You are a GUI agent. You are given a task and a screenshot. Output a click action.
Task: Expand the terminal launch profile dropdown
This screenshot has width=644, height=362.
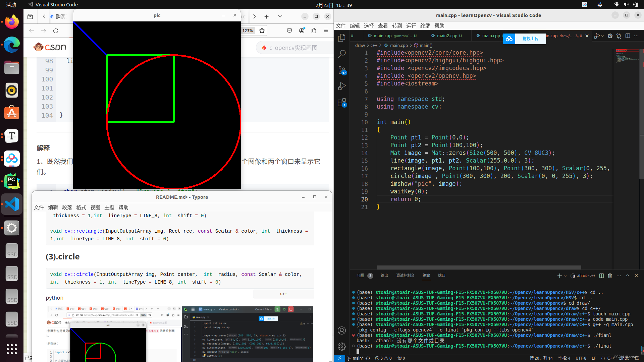coord(565,276)
